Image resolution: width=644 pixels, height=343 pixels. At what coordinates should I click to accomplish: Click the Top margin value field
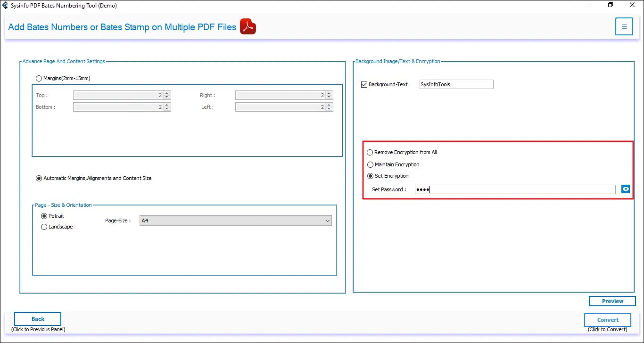[118, 95]
